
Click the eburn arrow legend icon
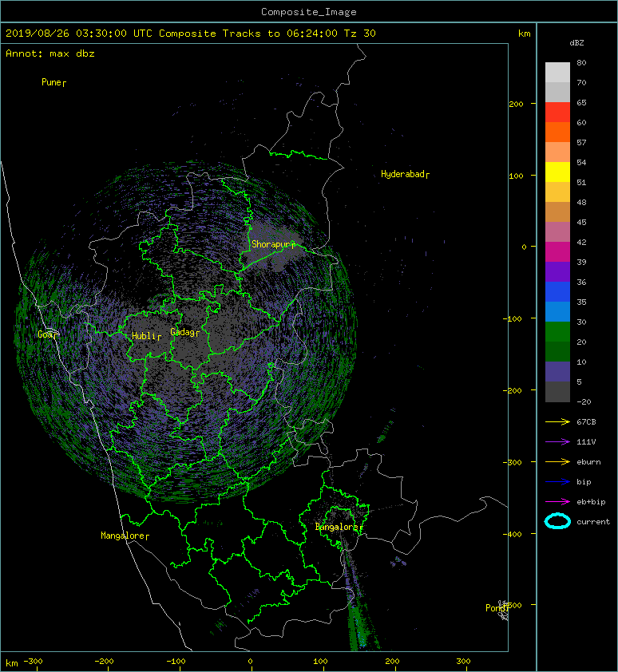(557, 461)
